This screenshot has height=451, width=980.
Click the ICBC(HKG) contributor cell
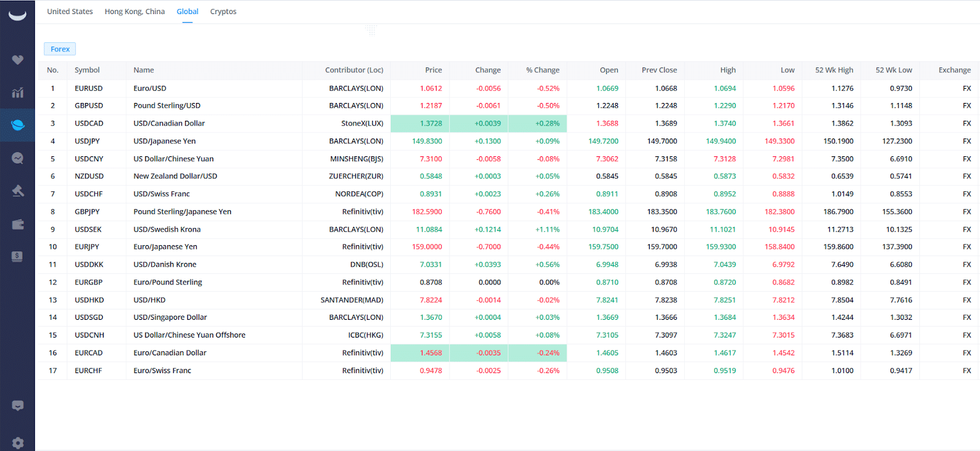366,335
